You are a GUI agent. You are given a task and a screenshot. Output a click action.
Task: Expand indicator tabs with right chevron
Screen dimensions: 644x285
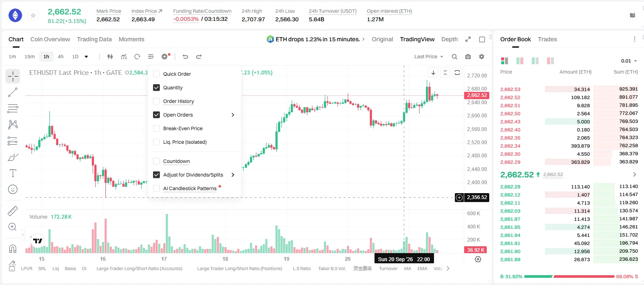(448, 268)
